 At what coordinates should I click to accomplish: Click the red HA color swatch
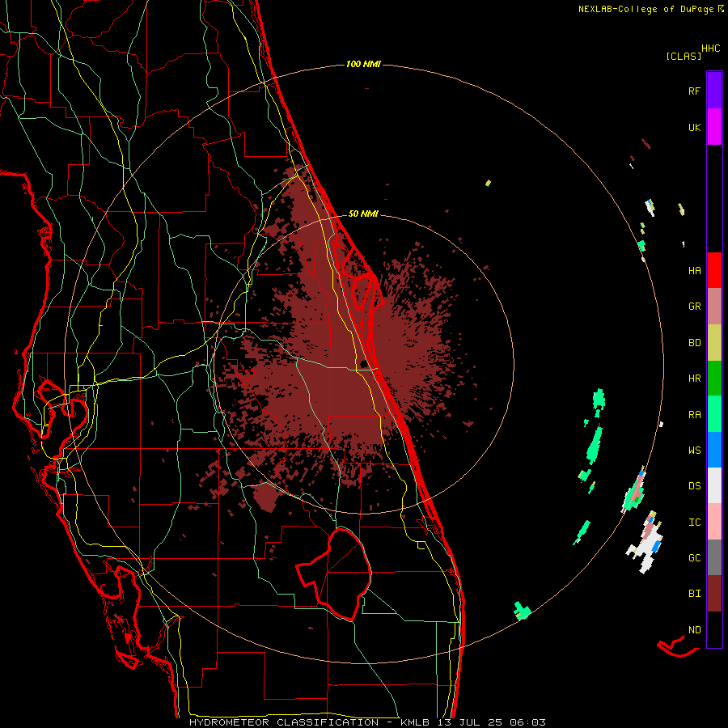pyautogui.click(x=714, y=270)
